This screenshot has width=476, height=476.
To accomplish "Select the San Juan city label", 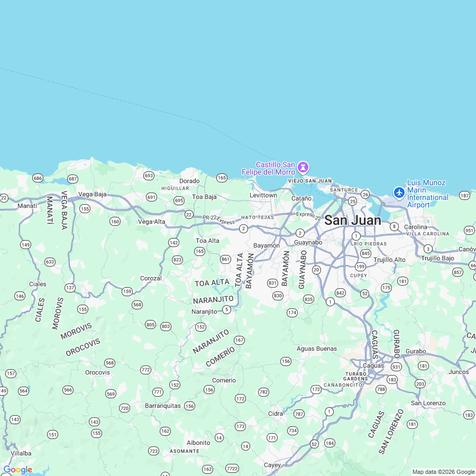I will click(353, 221).
